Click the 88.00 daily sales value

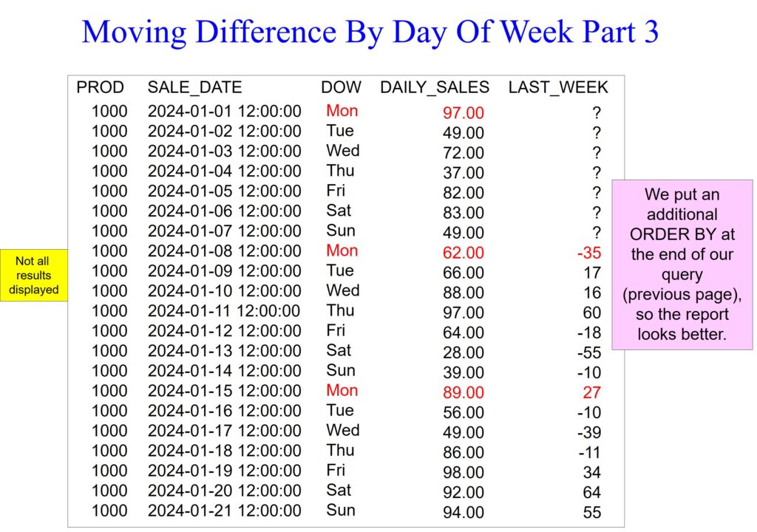[464, 293]
